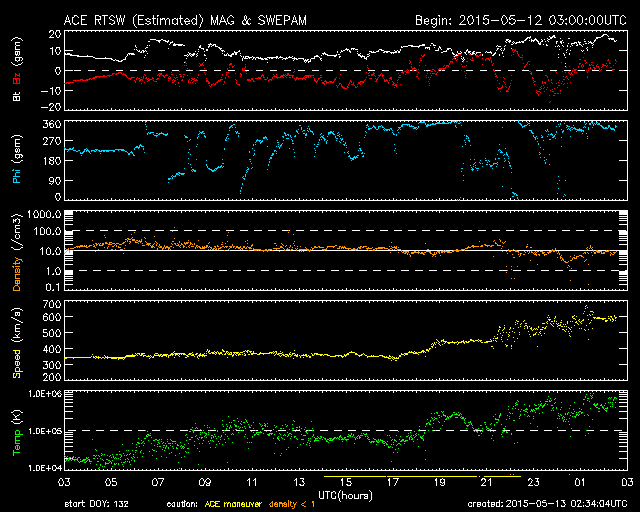
Task: Click the '19' hour tick label
Action: click(440, 482)
